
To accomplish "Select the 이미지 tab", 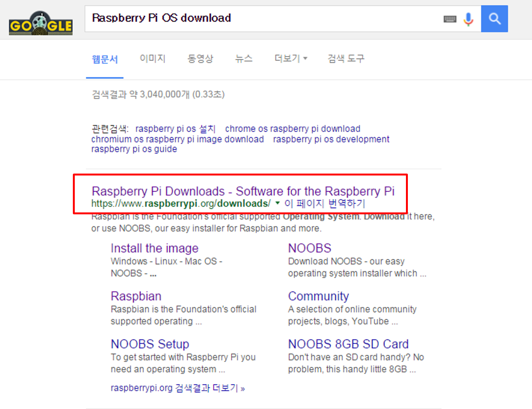I will pyautogui.click(x=153, y=58).
